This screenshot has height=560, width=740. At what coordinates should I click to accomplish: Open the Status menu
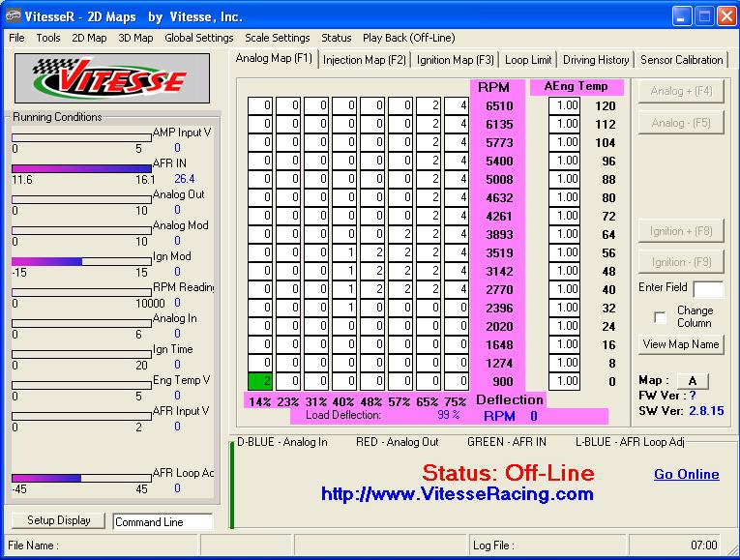pos(337,38)
